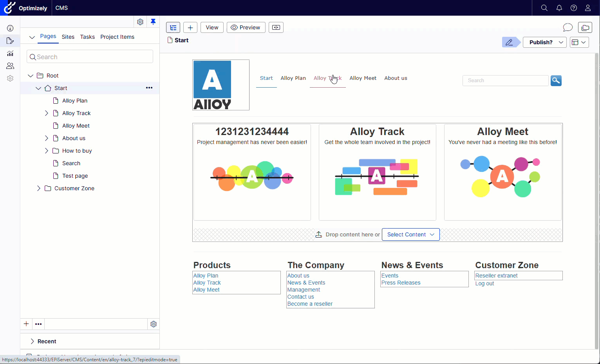Expand the How to buy folder
The width and height of the screenshot is (600, 364).
pyautogui.click(x=46, y=151)
